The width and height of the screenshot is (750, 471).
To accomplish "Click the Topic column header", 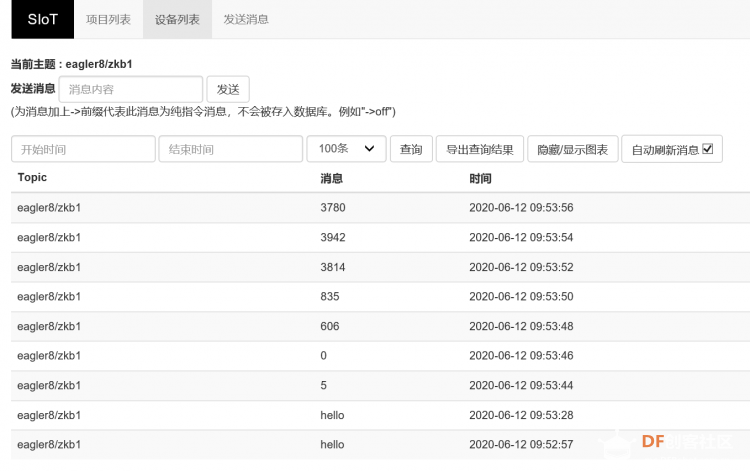I will (32, 177).
